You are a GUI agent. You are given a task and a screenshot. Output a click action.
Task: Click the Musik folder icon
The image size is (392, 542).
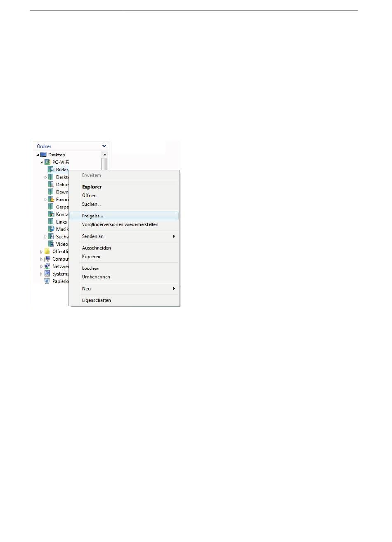click(51, 229)
